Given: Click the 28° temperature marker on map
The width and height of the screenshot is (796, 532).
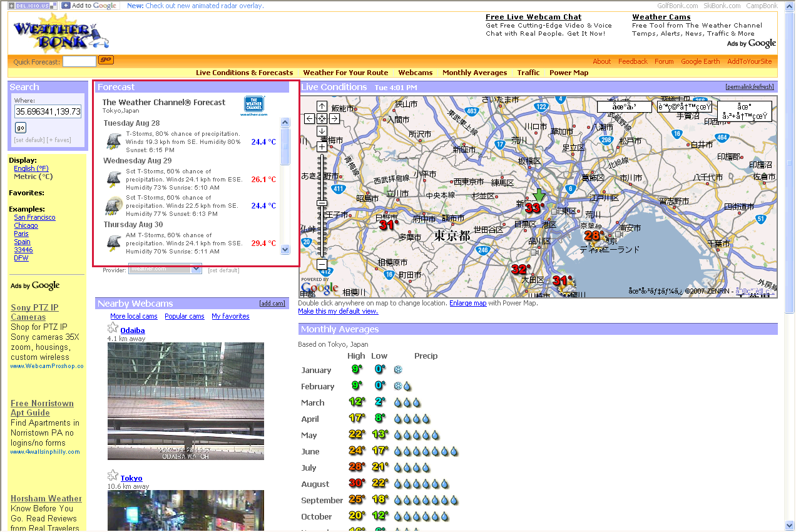Looking at the screenshot, I should pos(593,236).
